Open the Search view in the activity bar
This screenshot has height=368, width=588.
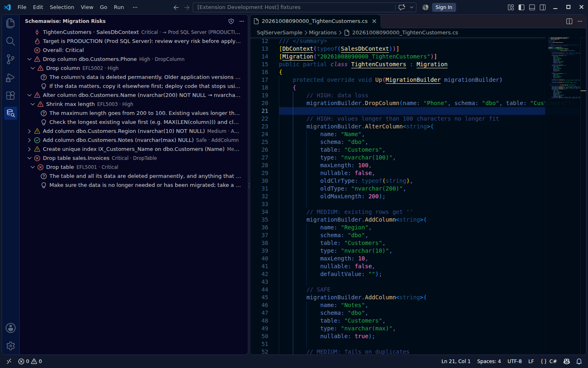coord(11,41)
